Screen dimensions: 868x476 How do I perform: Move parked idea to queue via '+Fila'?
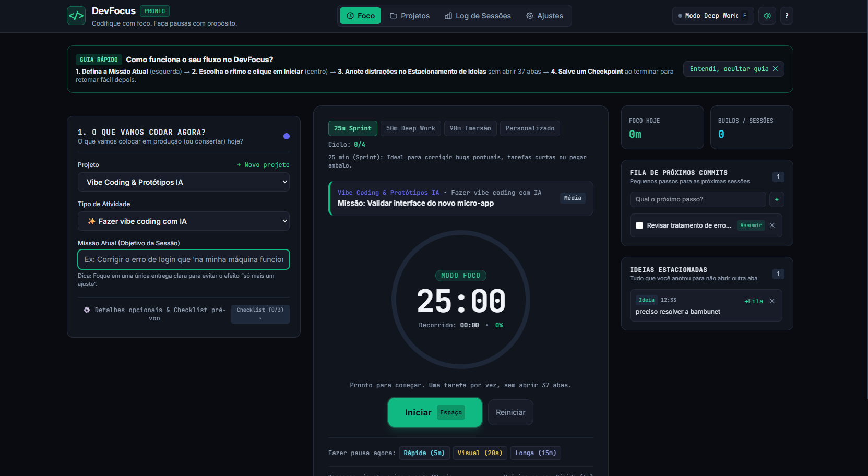pyautogui.click(x=754, y=301)
